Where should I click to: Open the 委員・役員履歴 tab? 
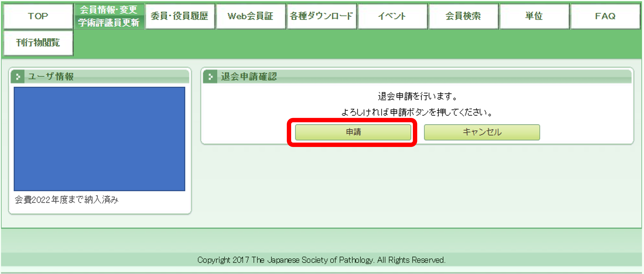tap(180, 16)
